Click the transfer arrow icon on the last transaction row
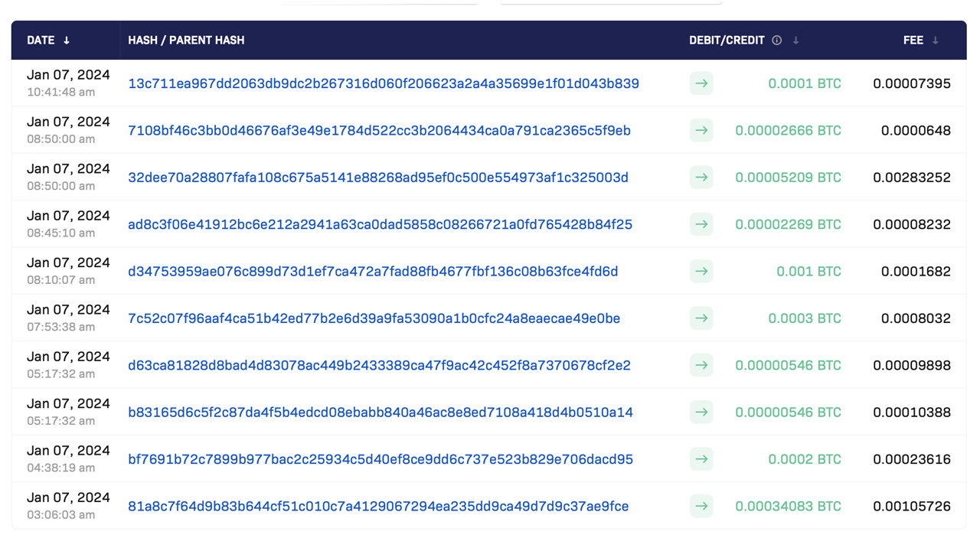 (701, 506)
